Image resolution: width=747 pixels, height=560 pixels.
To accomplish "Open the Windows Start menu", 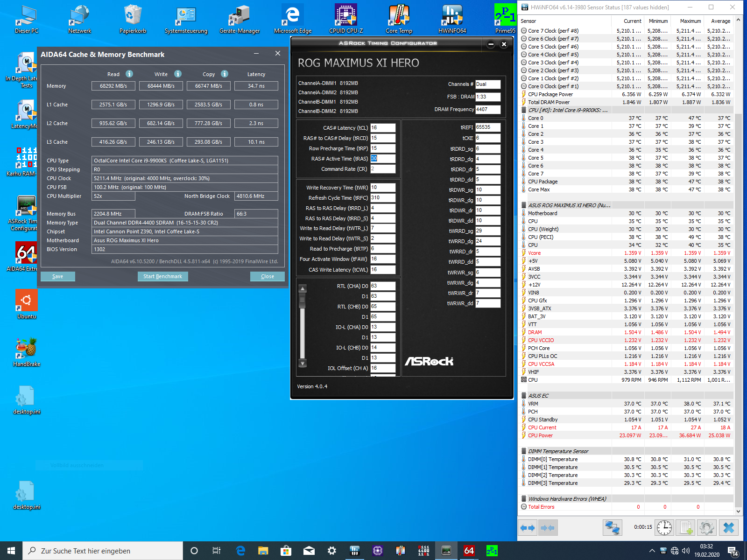I will click(x=11, y=551).
